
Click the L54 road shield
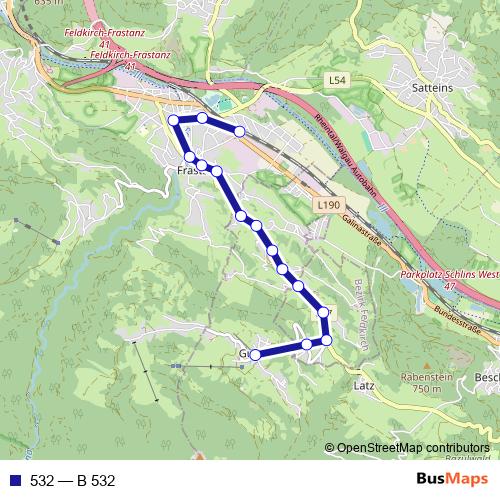(x=337, y=80)
